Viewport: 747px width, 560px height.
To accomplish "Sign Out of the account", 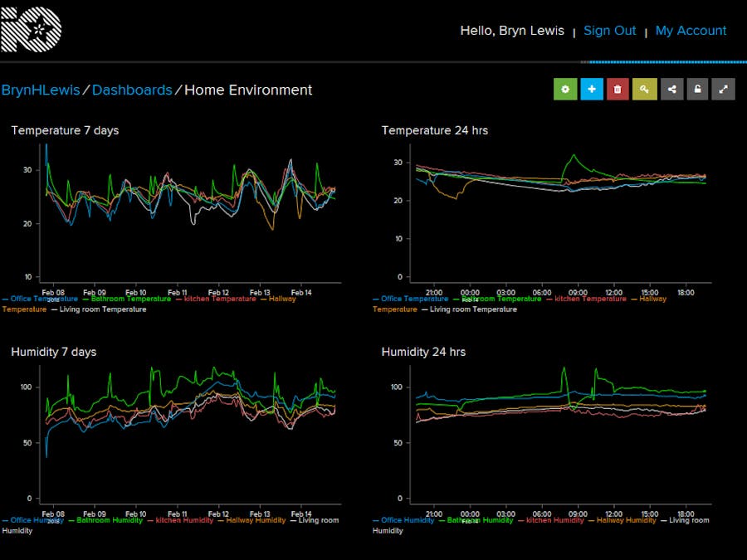I will click(x=609, y=31).
